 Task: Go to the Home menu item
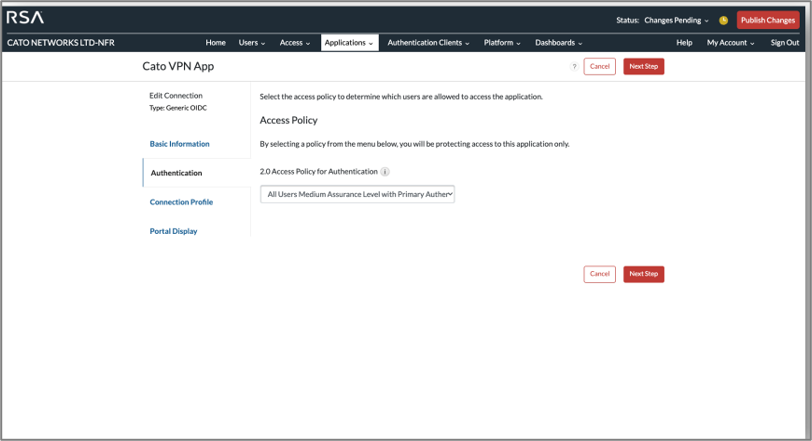tap(215, 42)
